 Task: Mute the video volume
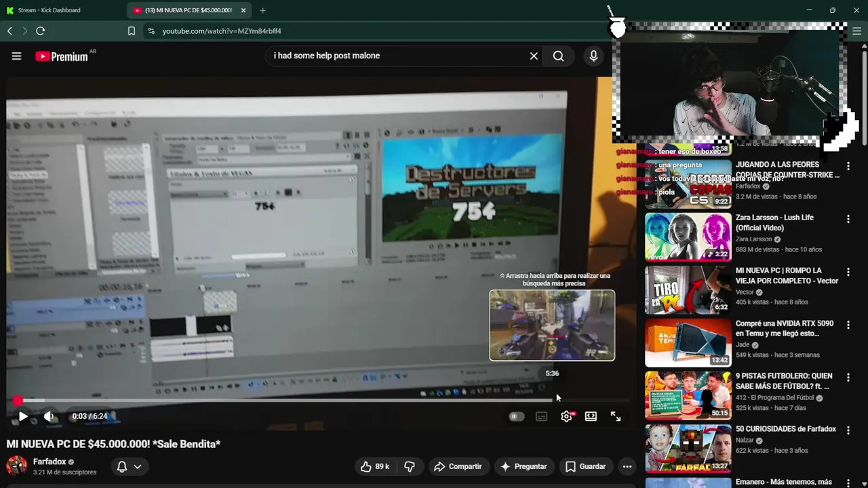(x=49, y=416)
